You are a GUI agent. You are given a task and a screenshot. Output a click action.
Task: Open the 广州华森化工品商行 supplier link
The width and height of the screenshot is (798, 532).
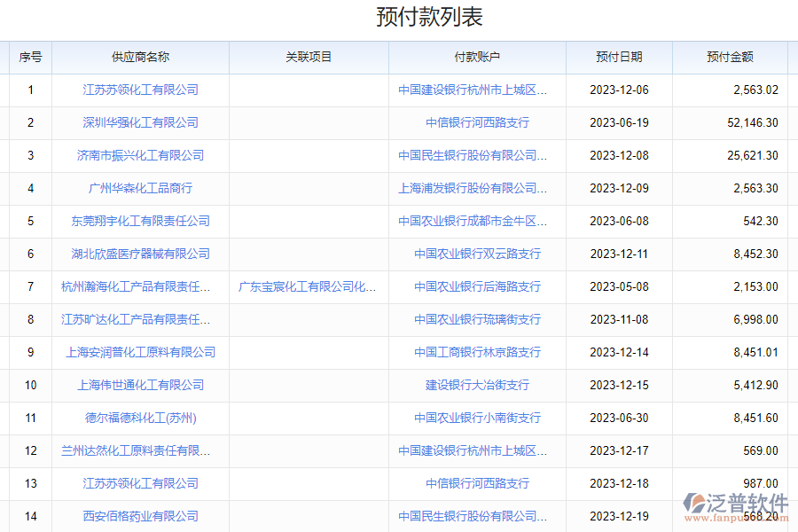point(140,188)
